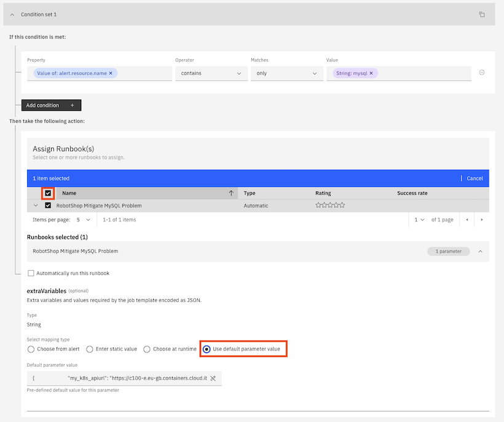Image resolution: width=504 pixels, height=422 pixels.
Task: Select the Choose from alert mapping option
Action: coord(31,349)
